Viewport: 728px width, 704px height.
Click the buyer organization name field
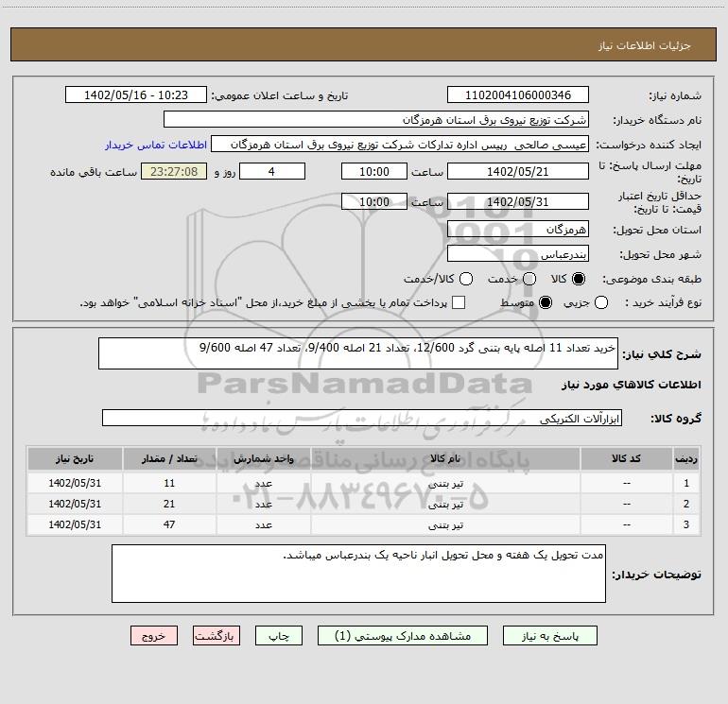coord(376,119)
